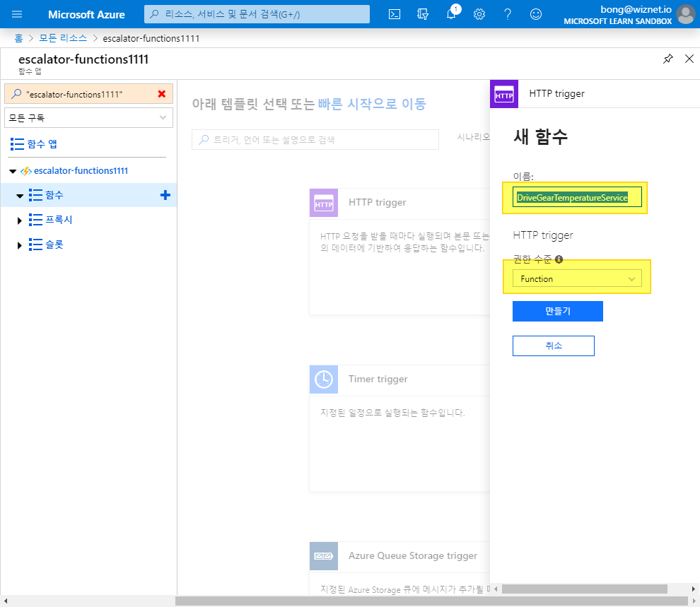Click the Microsoft Azure logo text
Screen dimensions: 700x607
86,14
